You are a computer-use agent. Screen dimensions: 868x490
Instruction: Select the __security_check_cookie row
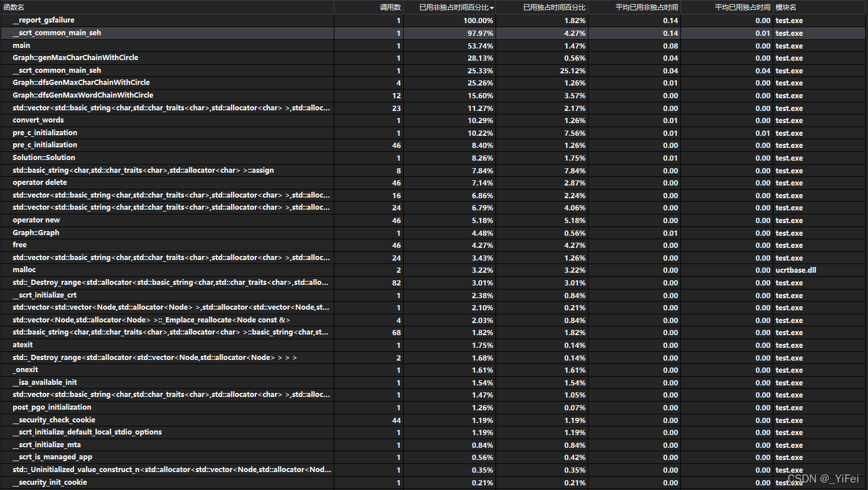(434, 420)
